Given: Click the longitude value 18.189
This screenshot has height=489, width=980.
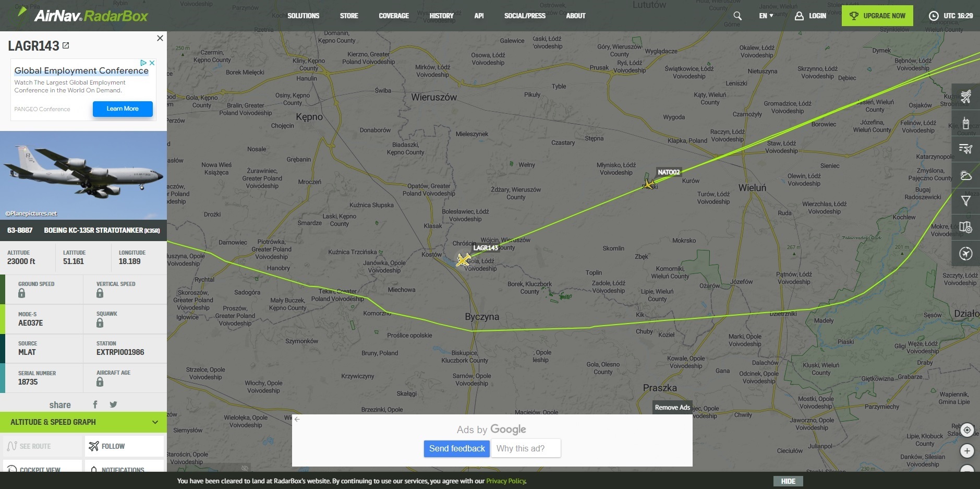Looking at the screenshot, I should [x=129, y=261].
